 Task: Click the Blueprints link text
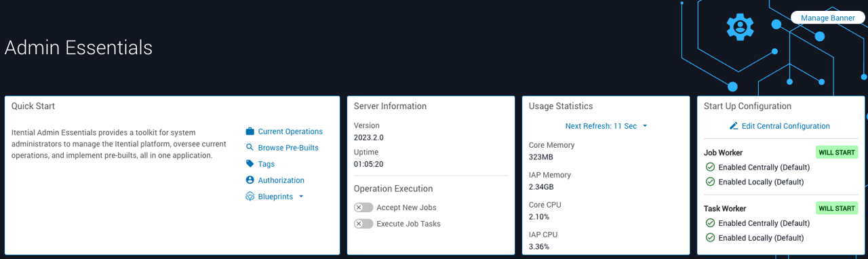click(275, 197)
